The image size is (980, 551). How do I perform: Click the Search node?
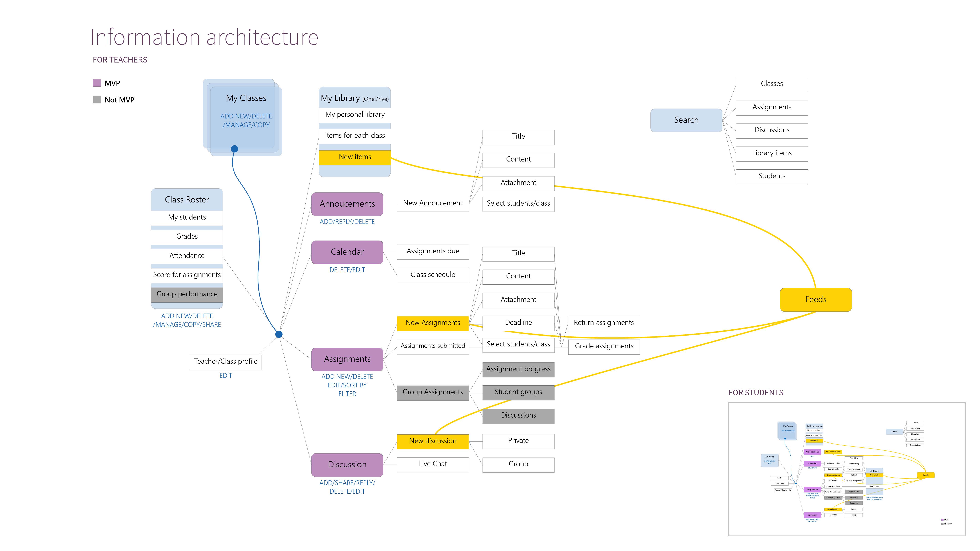[686, 120]
